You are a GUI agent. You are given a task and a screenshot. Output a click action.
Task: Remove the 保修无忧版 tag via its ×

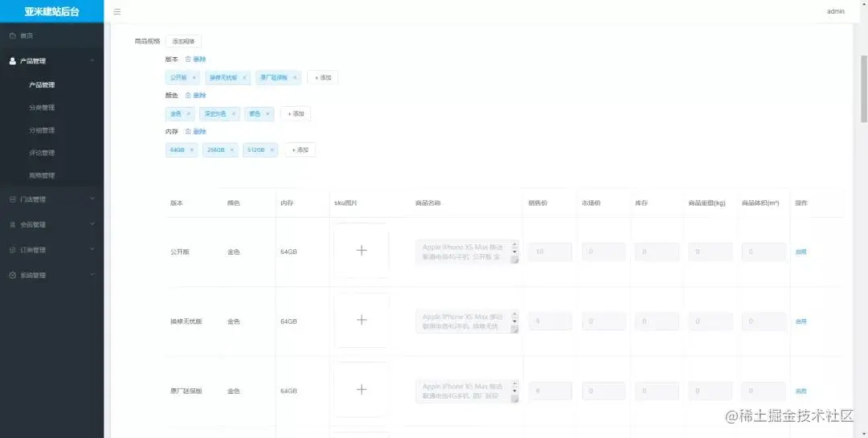pyautogui.click(x=244, y=77)
